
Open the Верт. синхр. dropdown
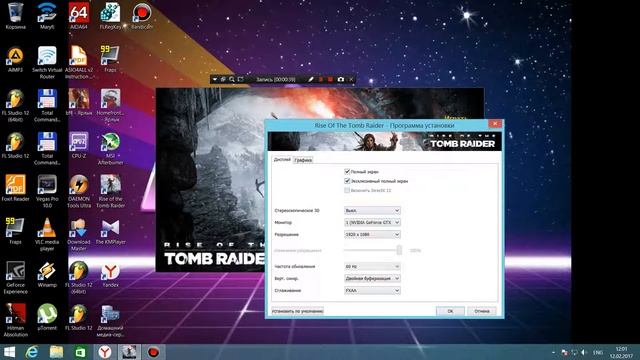click(x=372, y=278)
